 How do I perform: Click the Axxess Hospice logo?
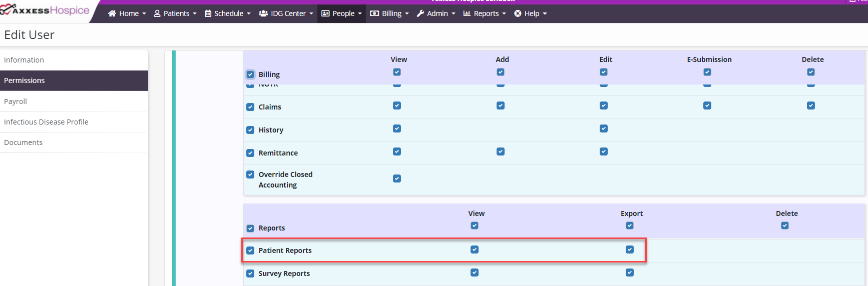coord(45,10)
